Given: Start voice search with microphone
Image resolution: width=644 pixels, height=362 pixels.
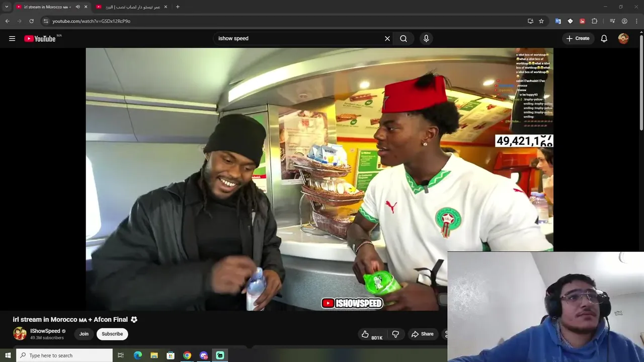Looking at the screenshot, I should tap(426, 38).
